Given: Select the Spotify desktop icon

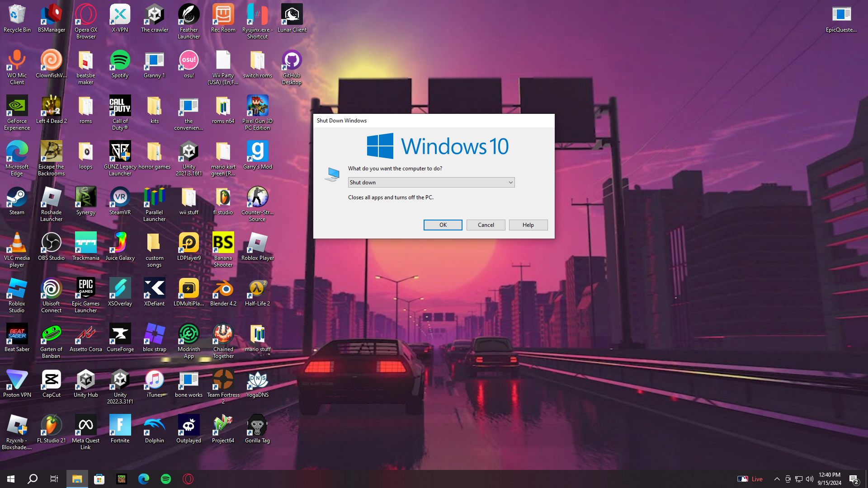Looking at the screenshot, I should (120, 61).
